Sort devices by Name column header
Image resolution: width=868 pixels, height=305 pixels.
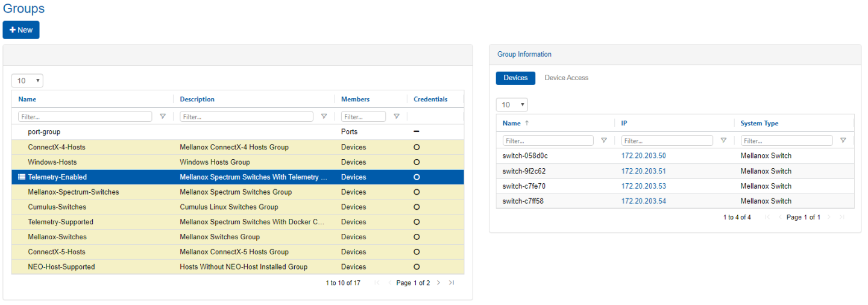tap(511, 124)
